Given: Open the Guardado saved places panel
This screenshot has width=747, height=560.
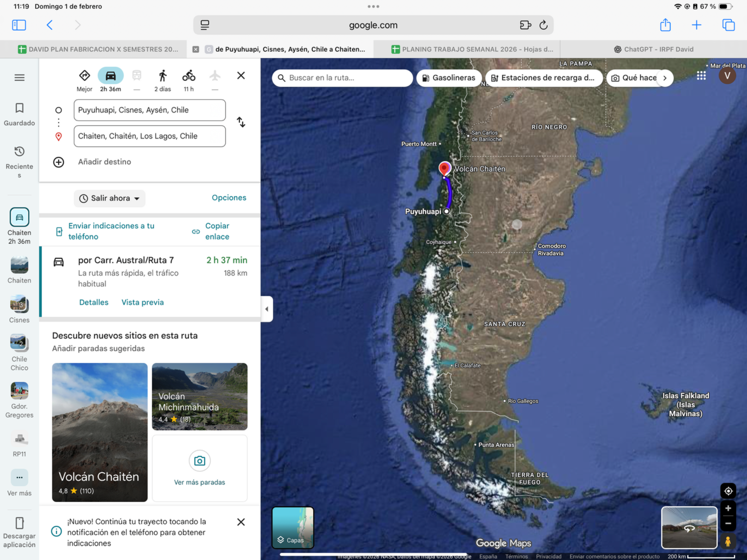Looking at the screenshot, I should pyautogui.click(x=19, y=114).
